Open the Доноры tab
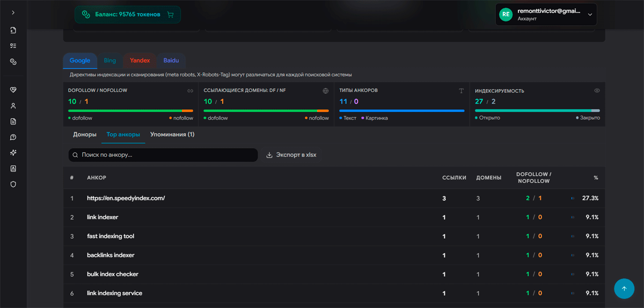 click(84, 134)
